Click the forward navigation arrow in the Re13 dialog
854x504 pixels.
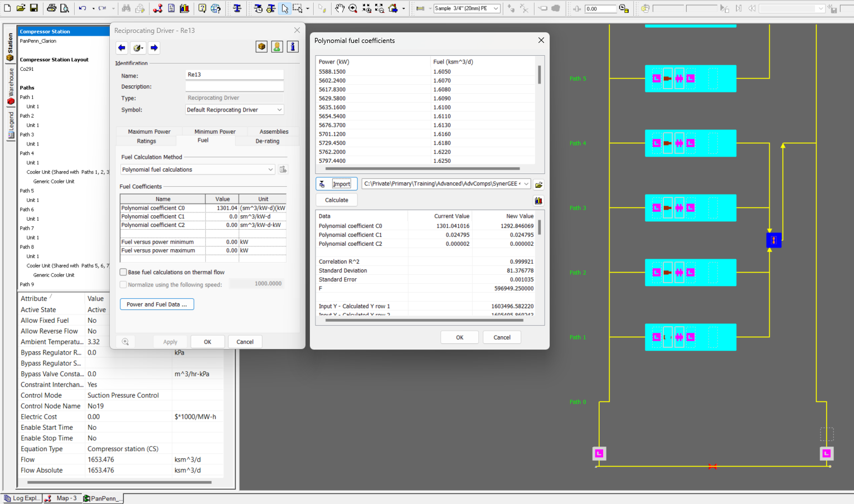154,48
